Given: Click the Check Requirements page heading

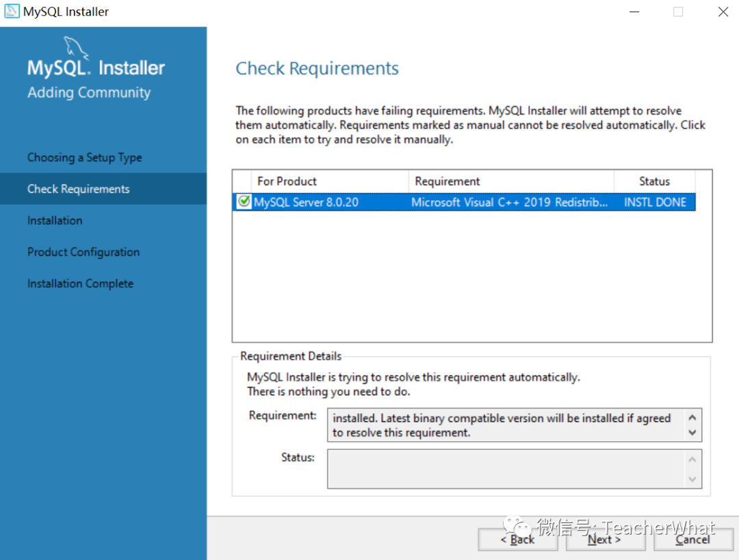Looking at the screenshot, I should click(317, 69).
